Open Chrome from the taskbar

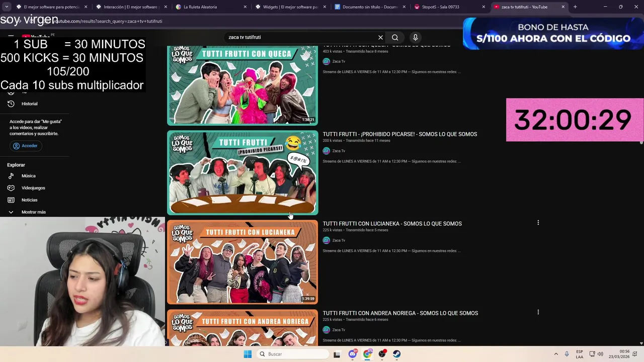pyautogui.click(x=368, y=354)
